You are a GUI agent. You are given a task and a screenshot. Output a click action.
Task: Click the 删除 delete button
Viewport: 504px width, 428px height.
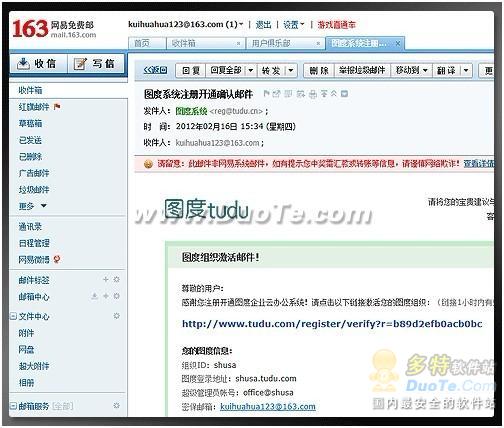point(319,71)
